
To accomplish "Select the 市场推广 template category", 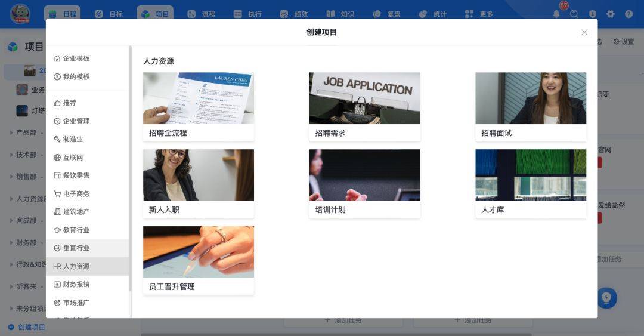I will coord(87,302).
